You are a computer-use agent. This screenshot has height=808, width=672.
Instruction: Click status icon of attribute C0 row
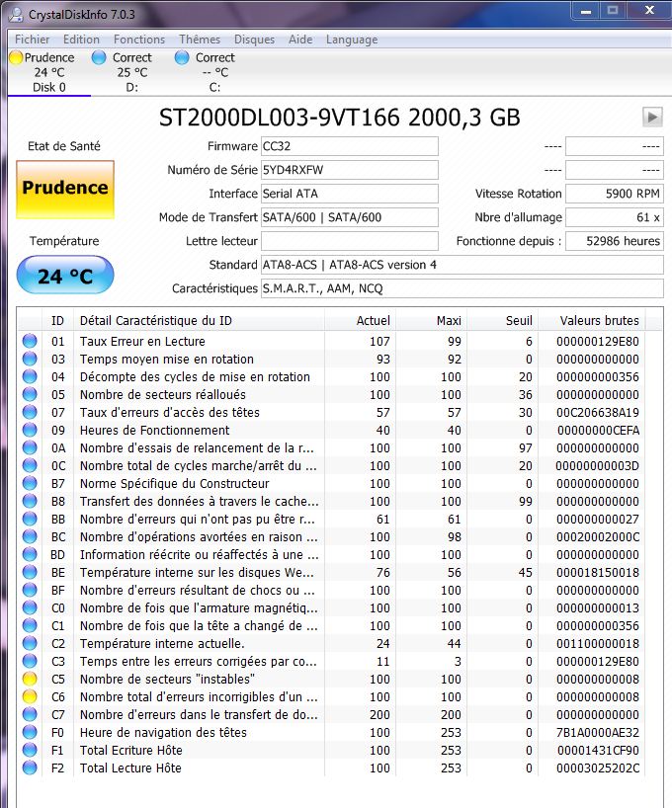tap(30, 607)
